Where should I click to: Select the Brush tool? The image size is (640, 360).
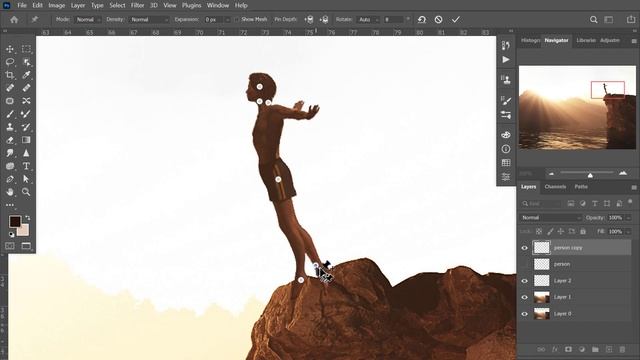(x=10, y=114)
